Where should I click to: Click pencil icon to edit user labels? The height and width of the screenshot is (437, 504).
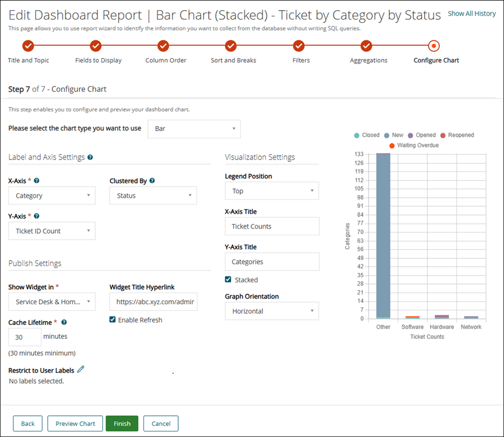[81, 369]
